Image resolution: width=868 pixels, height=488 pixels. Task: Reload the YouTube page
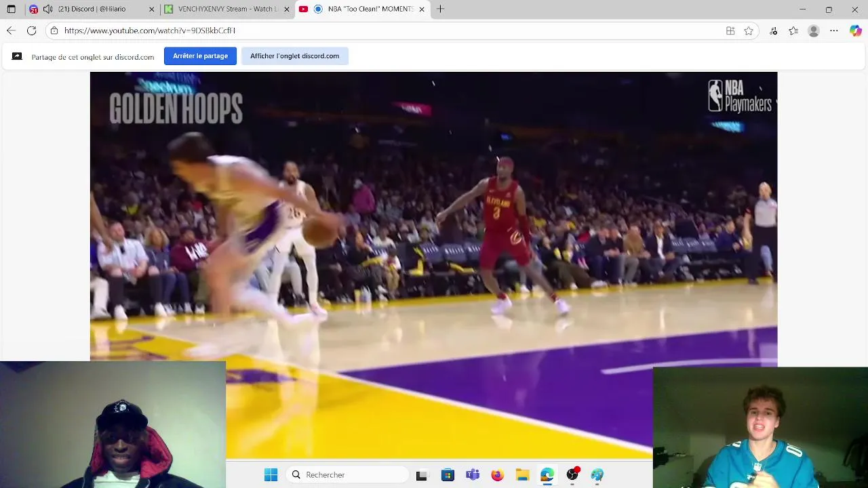[31, 30]
